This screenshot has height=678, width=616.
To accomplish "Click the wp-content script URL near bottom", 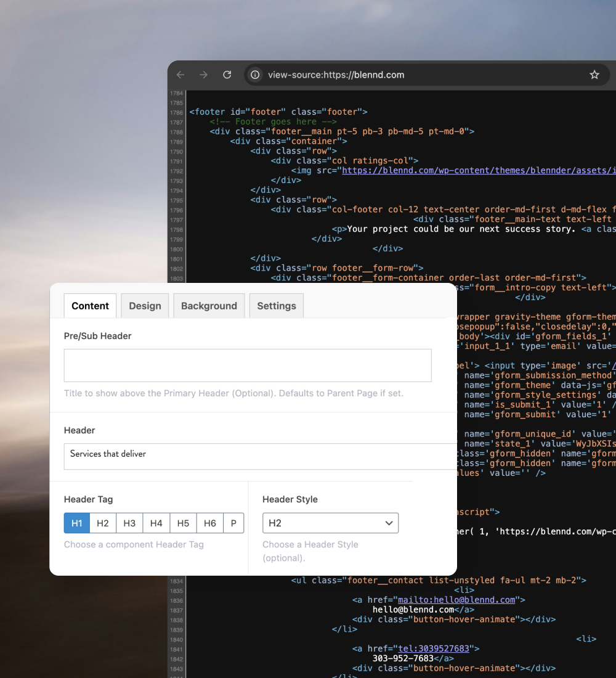I will click(x=567, y=531).
